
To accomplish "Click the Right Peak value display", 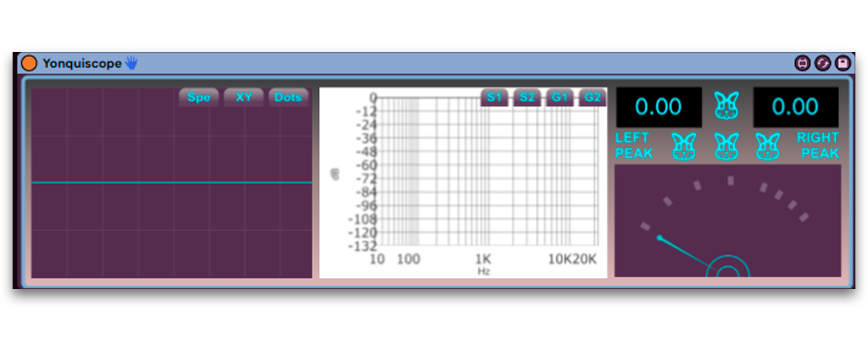I will tap(795, 107).
